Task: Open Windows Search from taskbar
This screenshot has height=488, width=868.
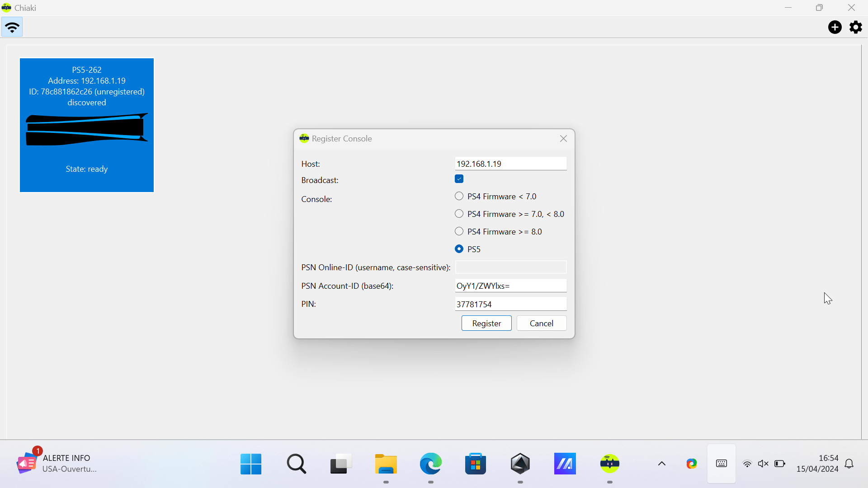Action: 296,464
